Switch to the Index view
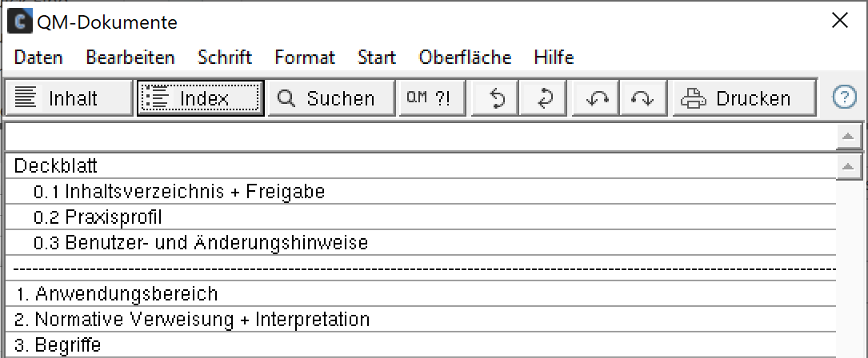 click(x=200, y=98)
